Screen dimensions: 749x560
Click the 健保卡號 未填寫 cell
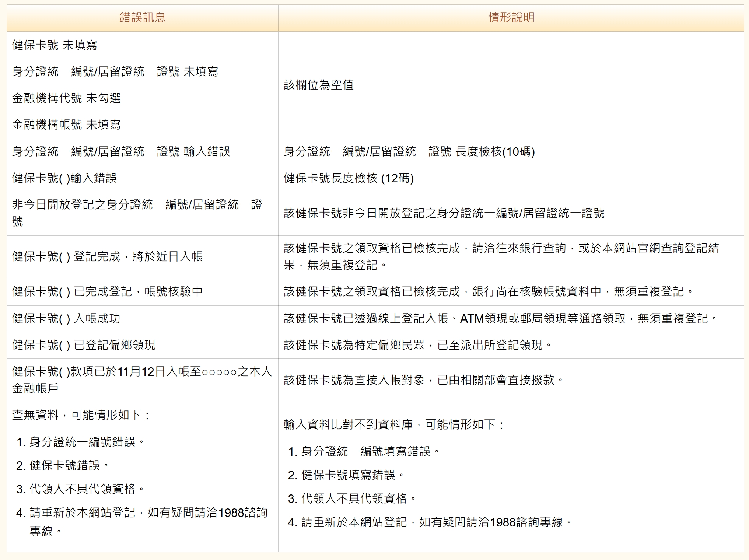(x=55, y=45)
